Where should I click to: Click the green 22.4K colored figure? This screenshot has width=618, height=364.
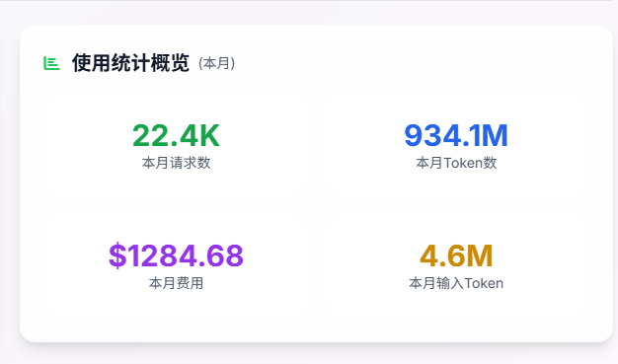tap(176, 135)
